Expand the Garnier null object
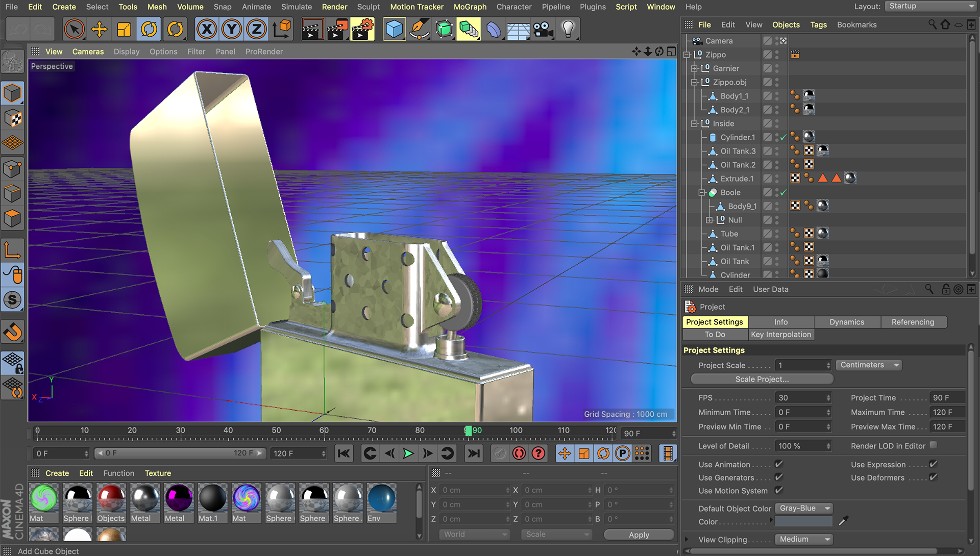 [x=694, y=68]
